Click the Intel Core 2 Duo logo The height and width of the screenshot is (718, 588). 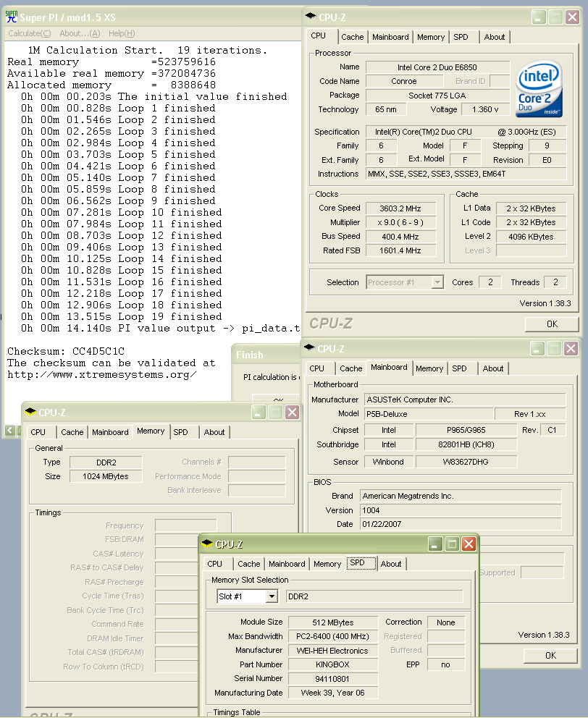pyautogui.click(x=539, y=89)
